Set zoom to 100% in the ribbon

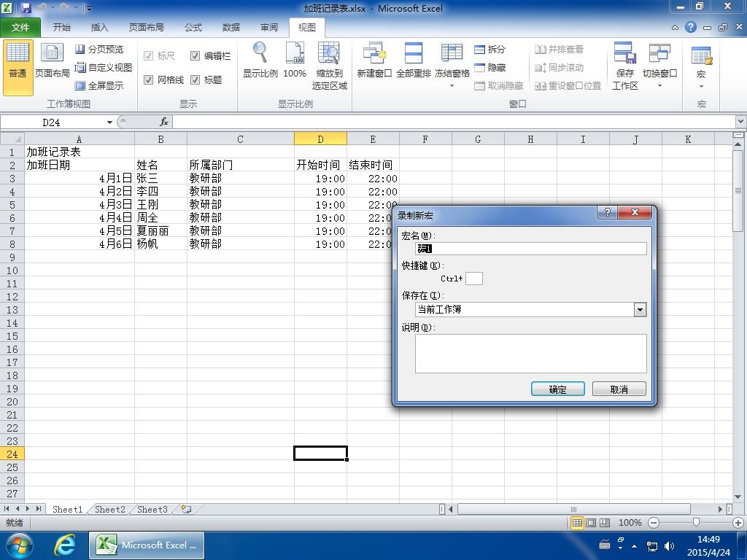(x=295, y=60)
